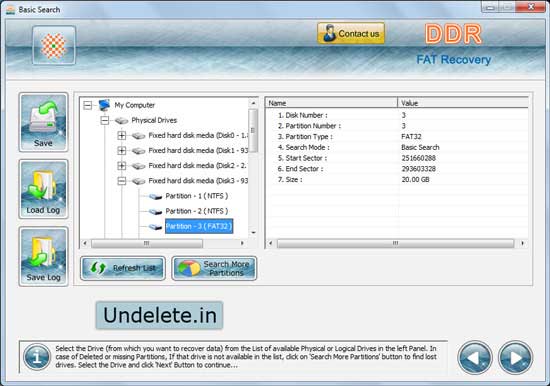Select Partition - 1 (NTFS)

[197, 196]
